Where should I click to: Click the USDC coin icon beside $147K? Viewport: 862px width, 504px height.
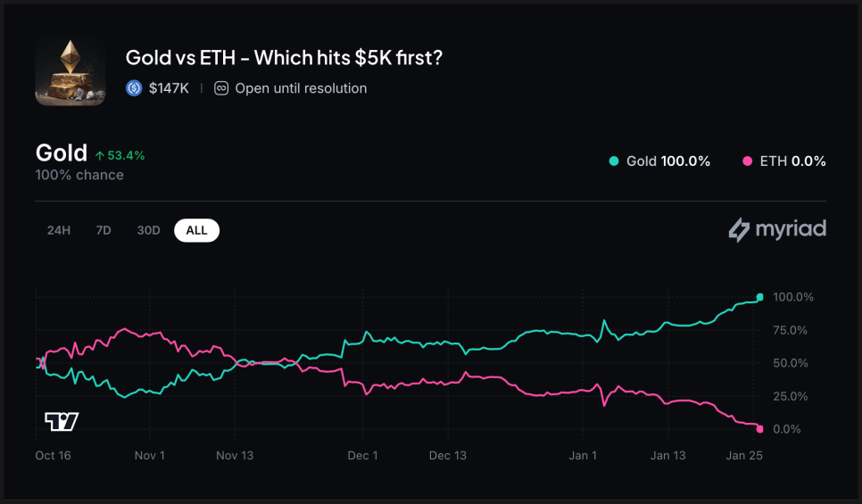(x=135, y=88)
